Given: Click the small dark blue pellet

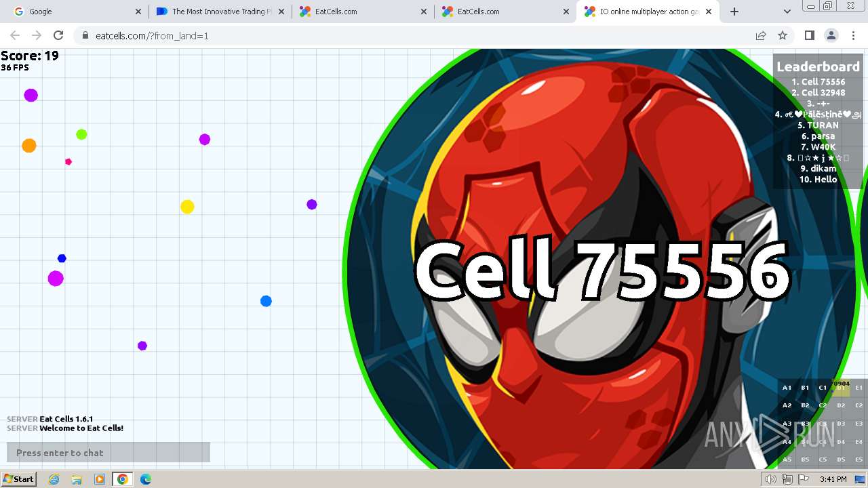Looking at the screenshot, I should pos(62,258).
